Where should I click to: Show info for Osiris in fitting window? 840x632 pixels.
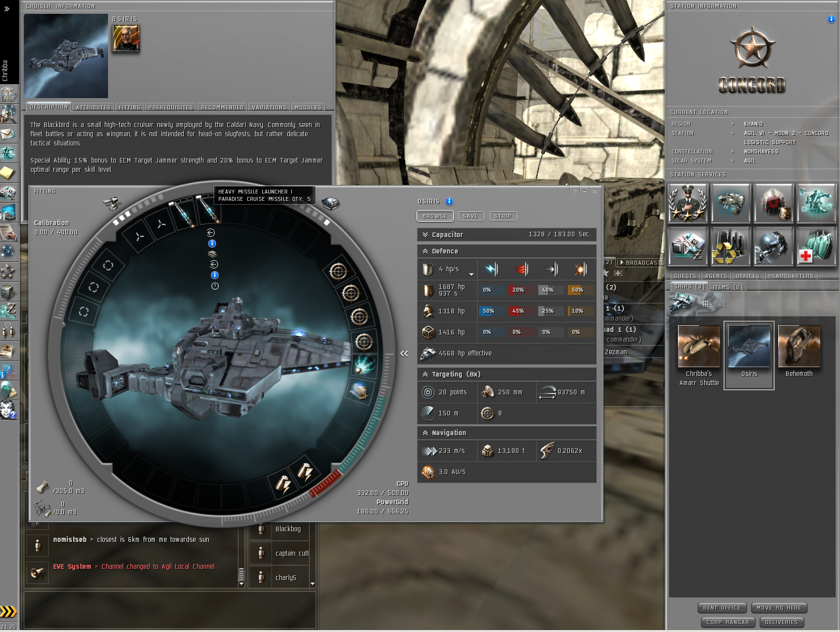tap(449, 201)
